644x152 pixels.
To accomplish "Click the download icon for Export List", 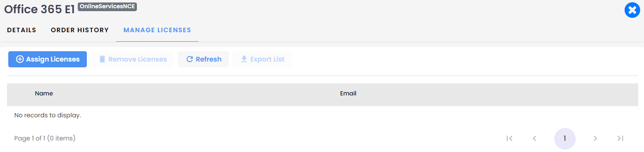I will pyautogui.click(x=244, y=59).
